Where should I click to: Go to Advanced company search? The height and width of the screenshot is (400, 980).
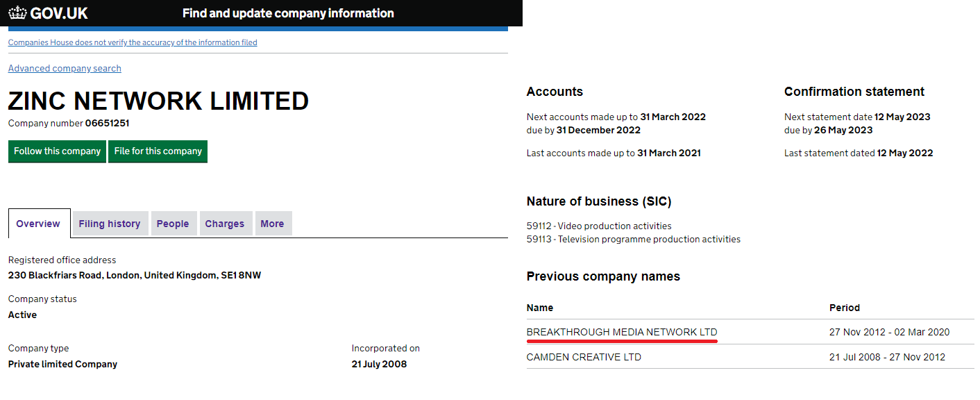65,68
